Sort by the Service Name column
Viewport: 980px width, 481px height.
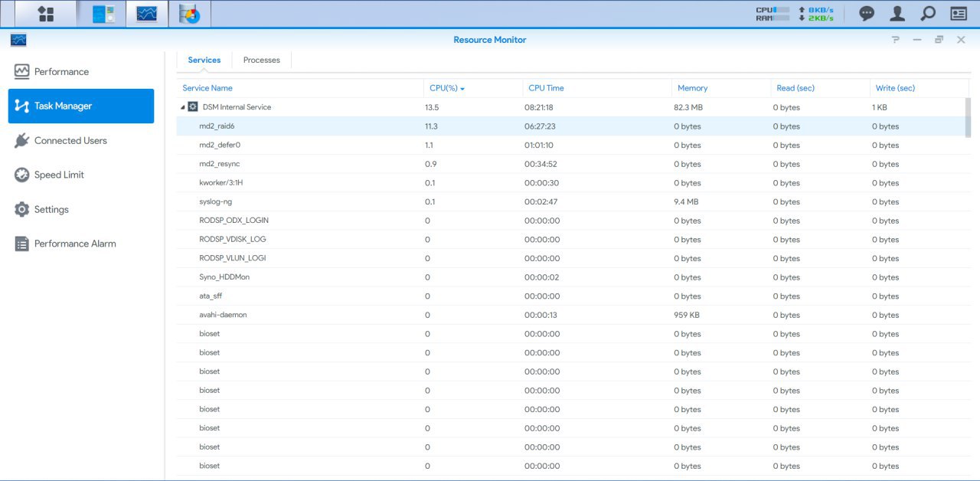tap(207, 88)
